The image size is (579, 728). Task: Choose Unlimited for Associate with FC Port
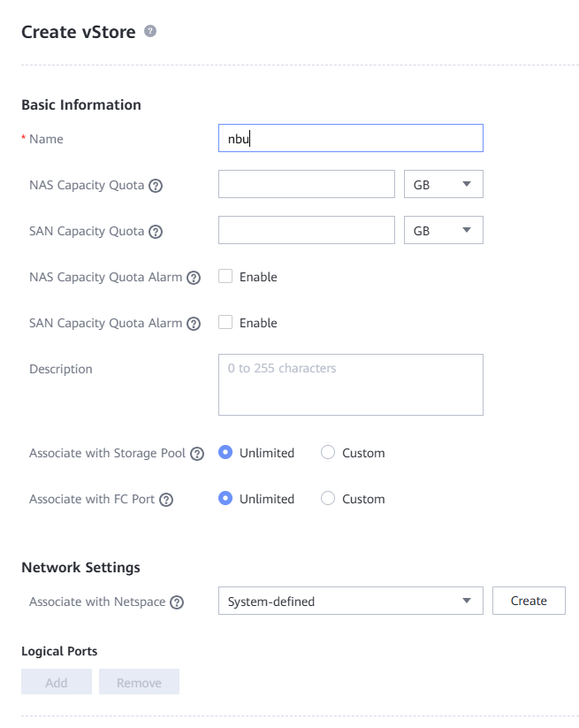point(225,498)
